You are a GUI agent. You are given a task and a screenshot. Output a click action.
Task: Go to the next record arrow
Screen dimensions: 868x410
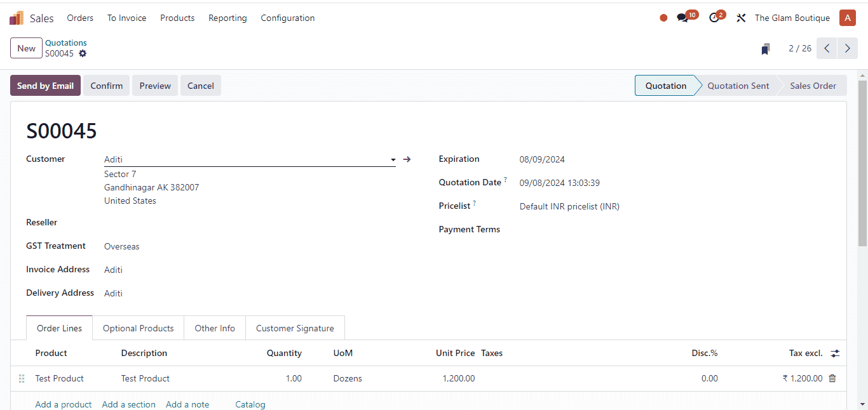click(x=847, y=48)
